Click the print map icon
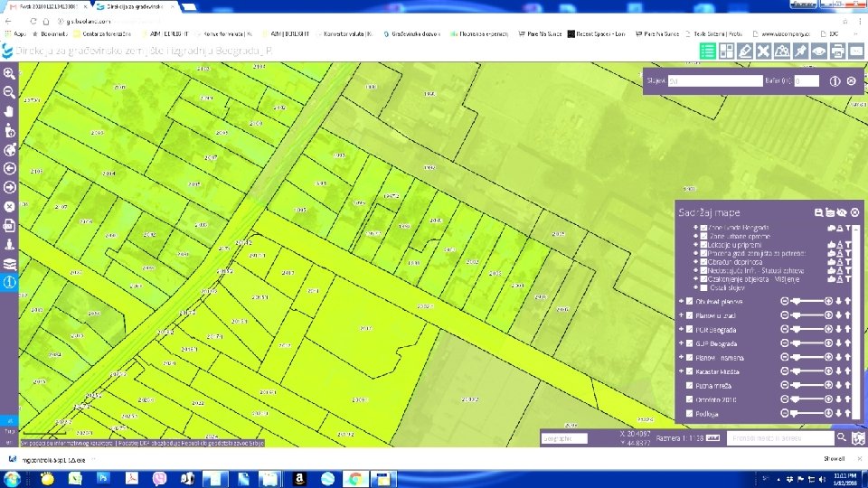The image size is (868, 488). click(837, 52)
